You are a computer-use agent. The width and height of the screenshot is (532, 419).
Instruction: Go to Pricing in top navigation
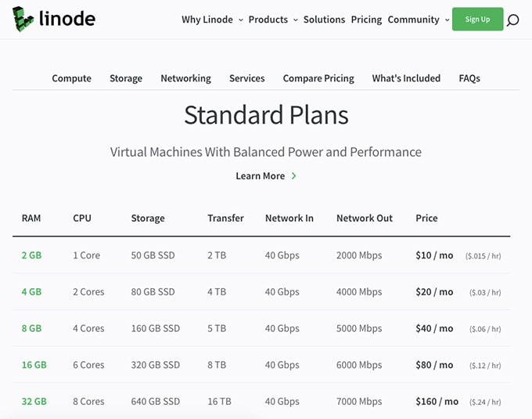pyautogui.click(x=366, y=20)
